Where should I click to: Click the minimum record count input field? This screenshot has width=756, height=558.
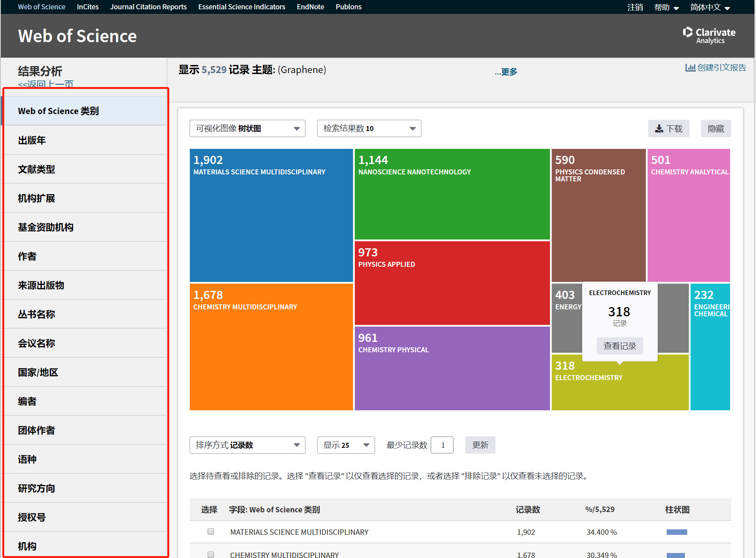point(442,445)
